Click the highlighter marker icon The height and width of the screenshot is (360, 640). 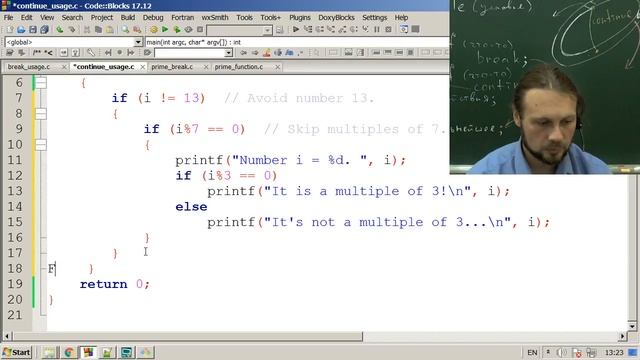pos(267,52)
